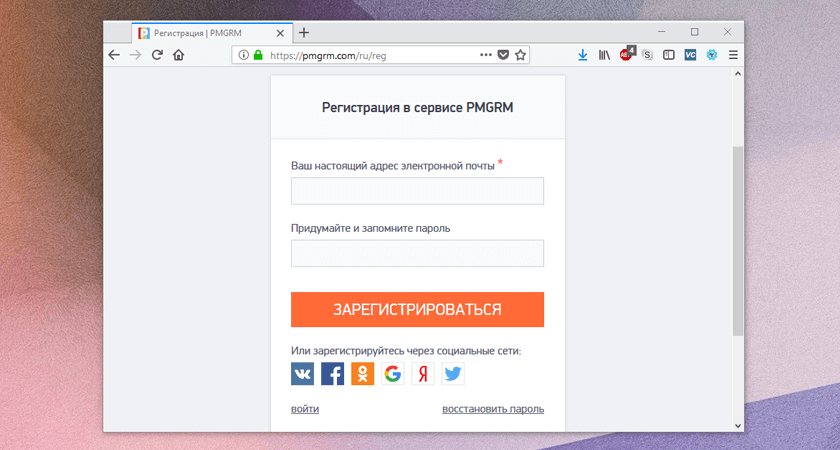Select the Регистрация | PMGRM tab
The width and height of the screenshot is (840, 450).
212,33
